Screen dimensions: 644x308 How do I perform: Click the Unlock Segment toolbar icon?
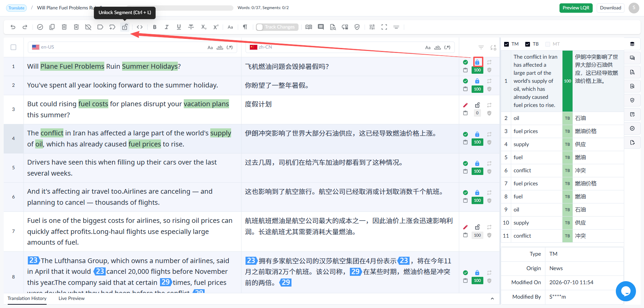(x=125, y=27)
